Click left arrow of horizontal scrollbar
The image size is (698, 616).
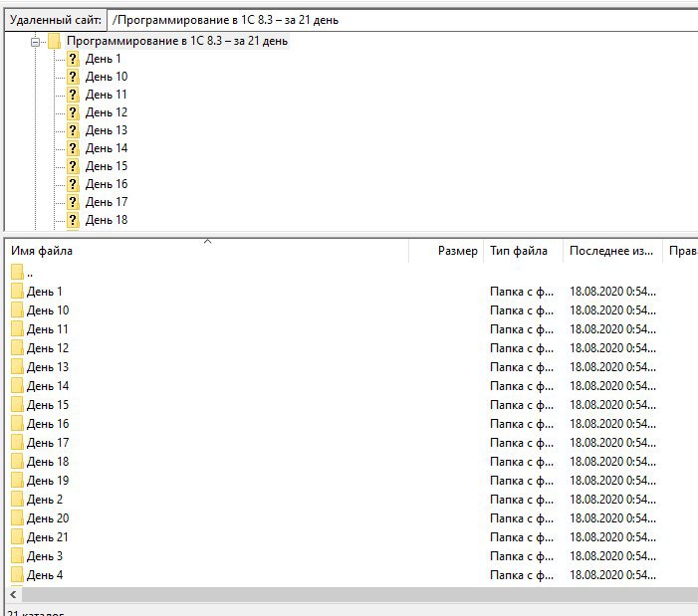pos(13,595)
